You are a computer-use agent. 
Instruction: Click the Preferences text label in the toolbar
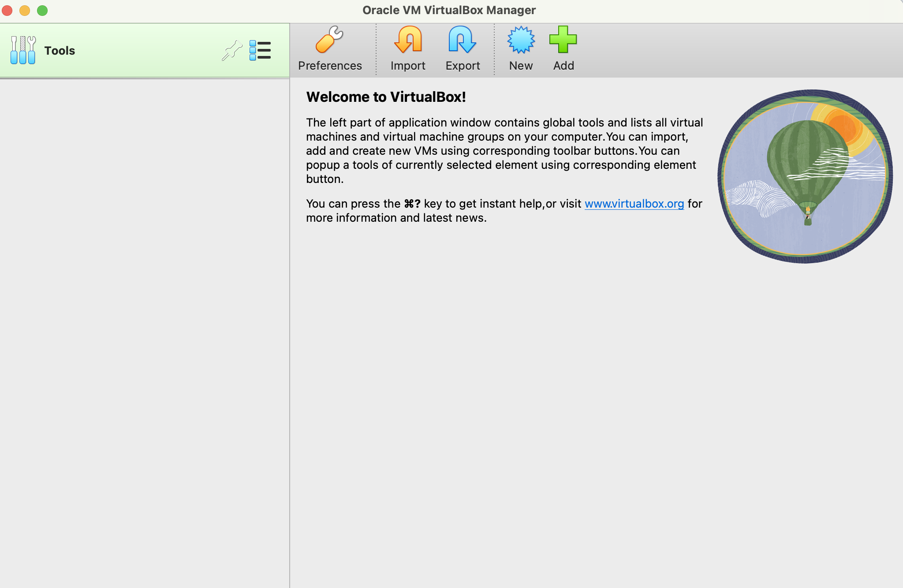[330, 66]
